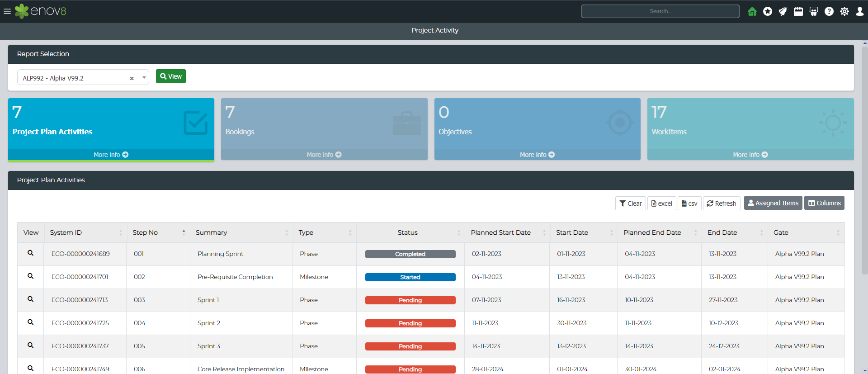Clear the ALP992 selection with the x

click(x=132, y=78)
